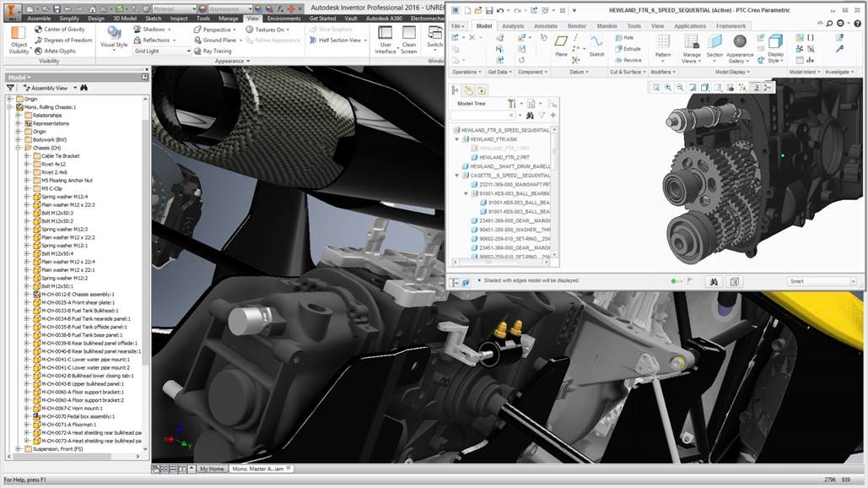Click the Extrude tool in Creo
868x488 pixels.
click(x=628, y=49)
